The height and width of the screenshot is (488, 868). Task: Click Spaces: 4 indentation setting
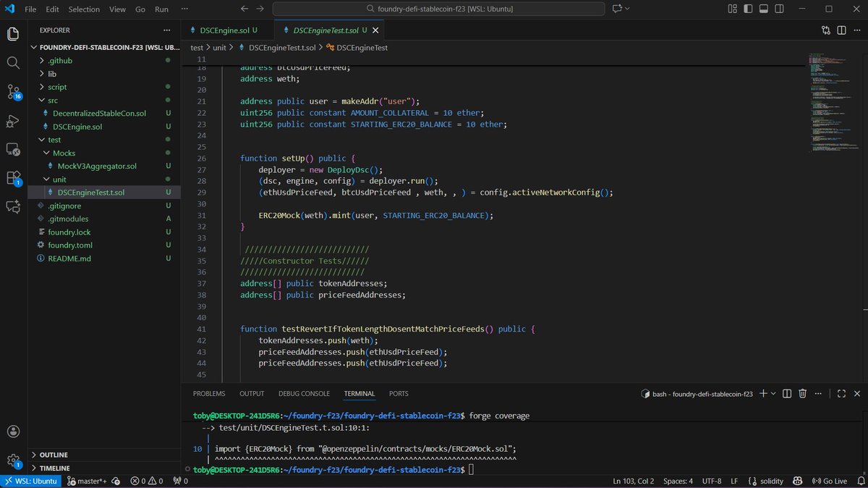coord(678,481)
